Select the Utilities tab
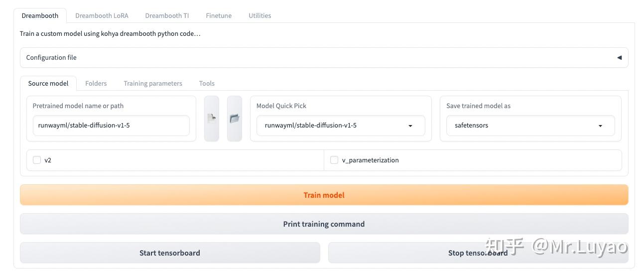This screenshot has height=275, width=644. point(259,15)
